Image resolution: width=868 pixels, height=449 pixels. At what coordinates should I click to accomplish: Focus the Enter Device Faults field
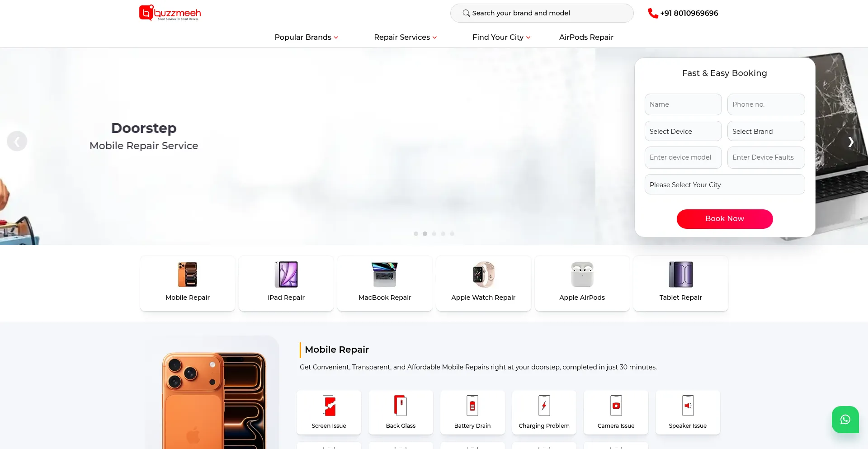pyautogui.click(x=766, y=157)
